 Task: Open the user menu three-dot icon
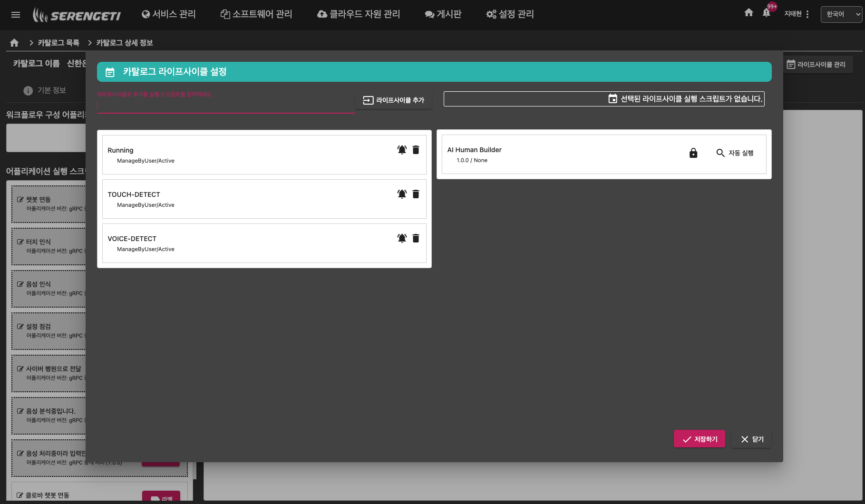(807, 14)
